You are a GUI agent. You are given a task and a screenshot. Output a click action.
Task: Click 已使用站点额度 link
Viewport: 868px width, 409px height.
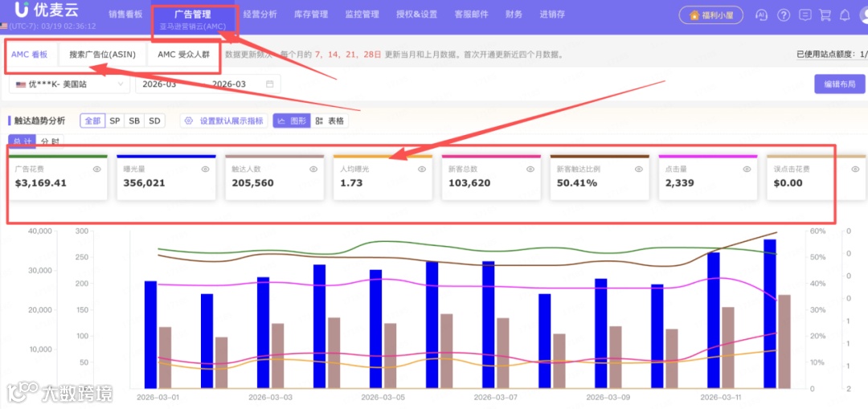click(831, 54)
